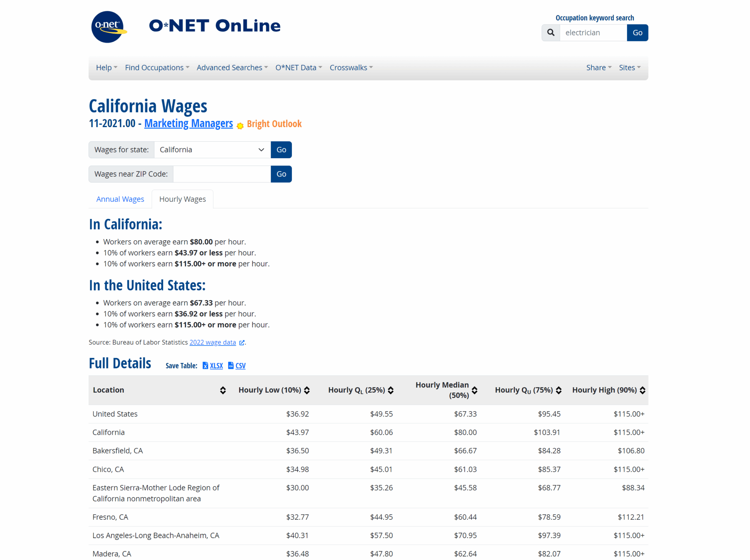This screenshot has width=750, height=560.
Task: Click the CSV file icon
Action: (231, 366)
